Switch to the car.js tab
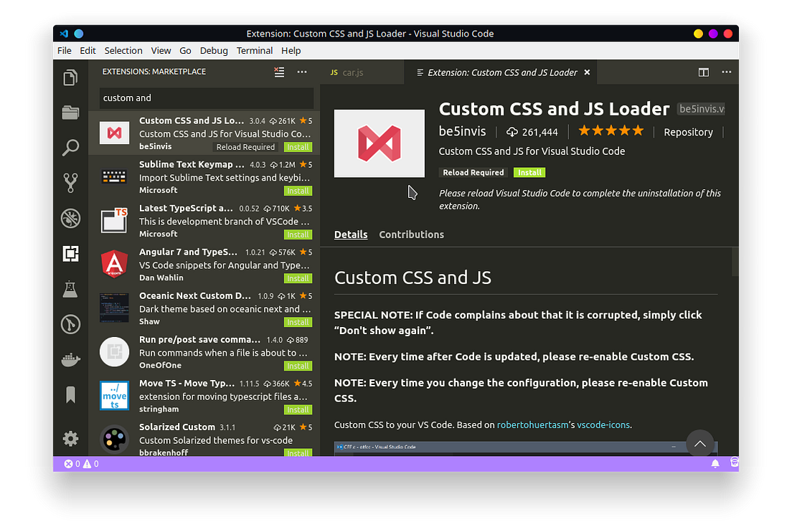792x532 pixels. (x=352, y=72)
